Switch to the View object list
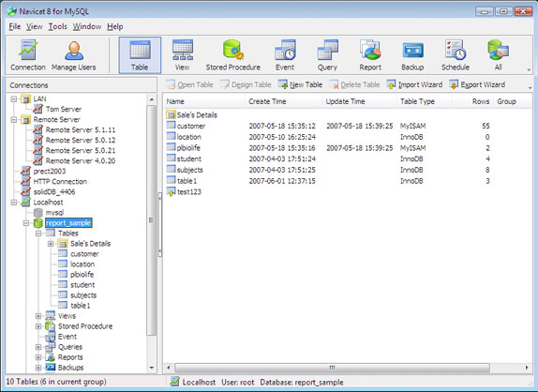Screen dimensions: 538x392 coord(182,55)
